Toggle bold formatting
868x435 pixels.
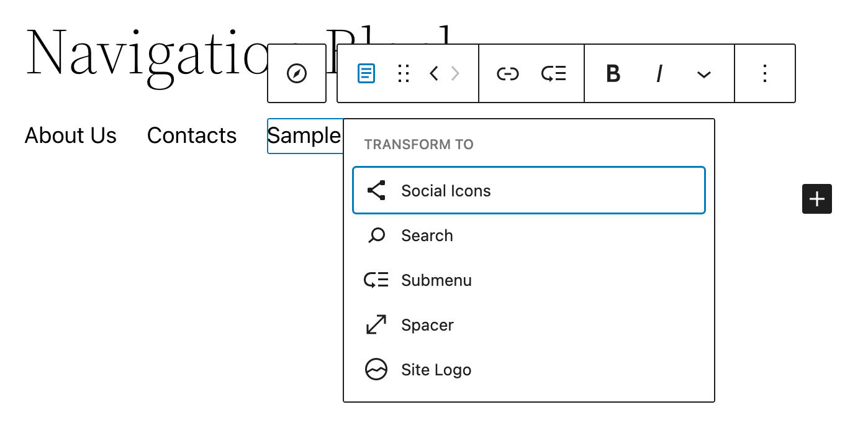coord(613,74)
